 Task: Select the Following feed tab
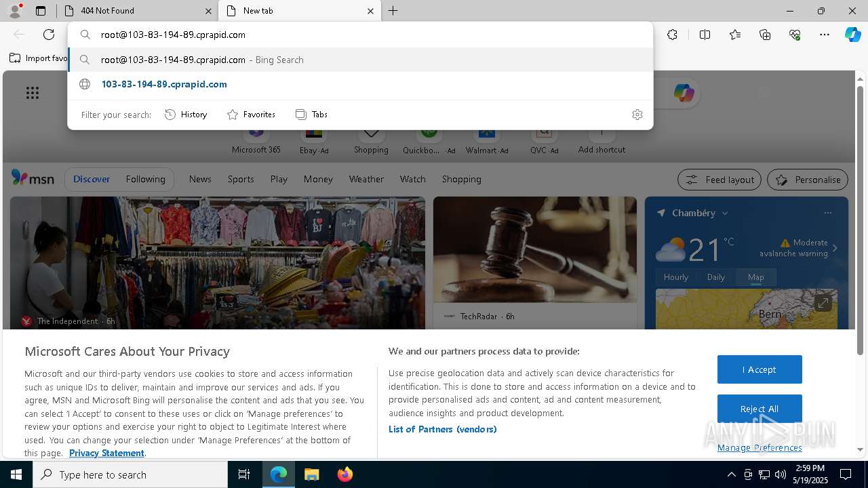145,179
